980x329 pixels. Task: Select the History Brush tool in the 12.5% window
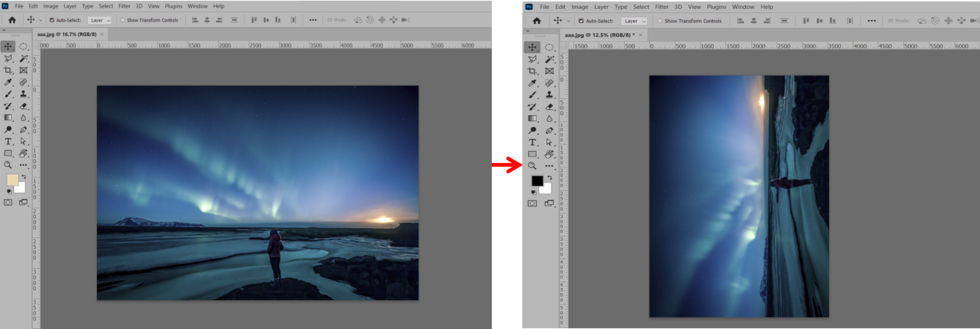(x=532, y=107)
